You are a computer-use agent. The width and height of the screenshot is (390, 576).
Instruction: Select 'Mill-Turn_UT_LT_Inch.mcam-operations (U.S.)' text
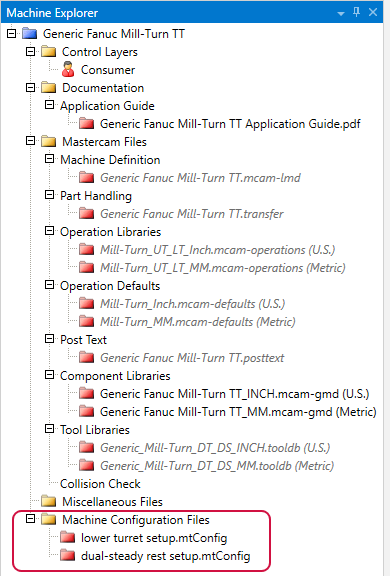pos(218,250)
